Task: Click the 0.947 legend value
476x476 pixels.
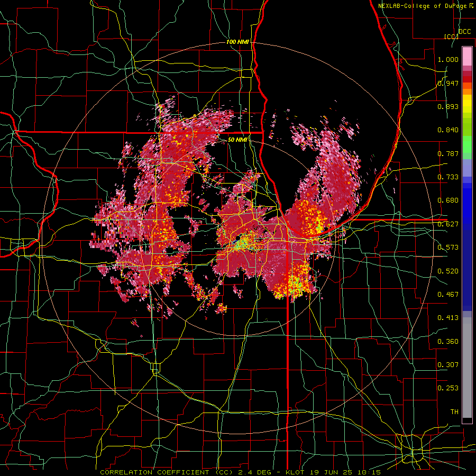Action: point(448,83)
